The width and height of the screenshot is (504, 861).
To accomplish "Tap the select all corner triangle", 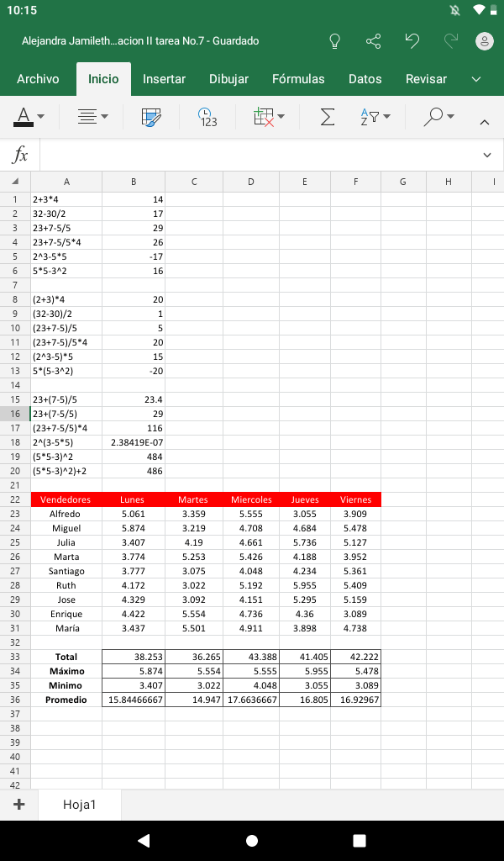I will pos(15,182).
